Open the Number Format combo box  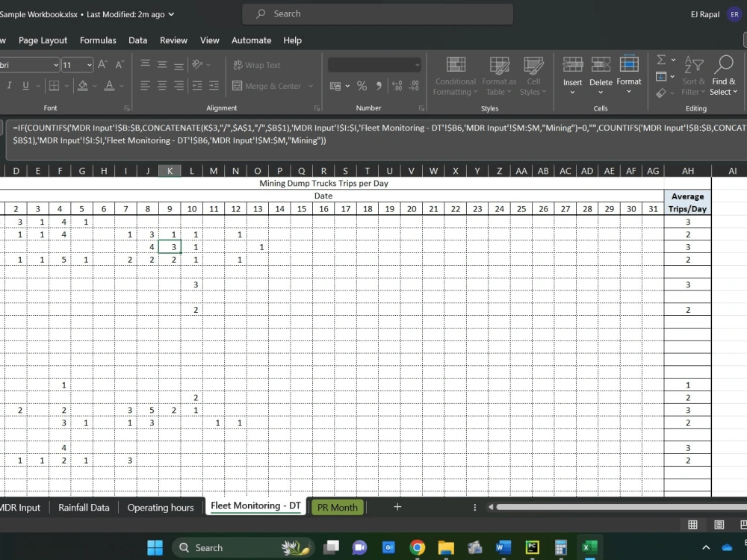[373, 64]
